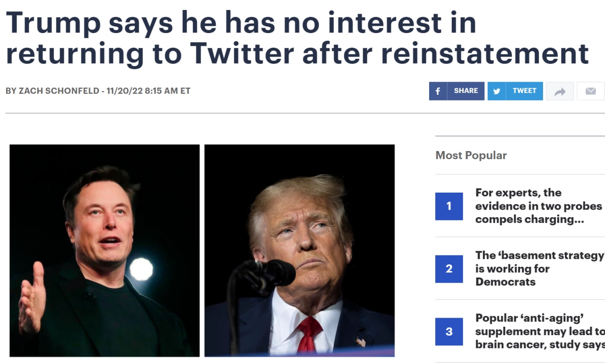Click the Elon Musk photo
The width and height of the screenshot is (605, 364).
coord(104,250)
